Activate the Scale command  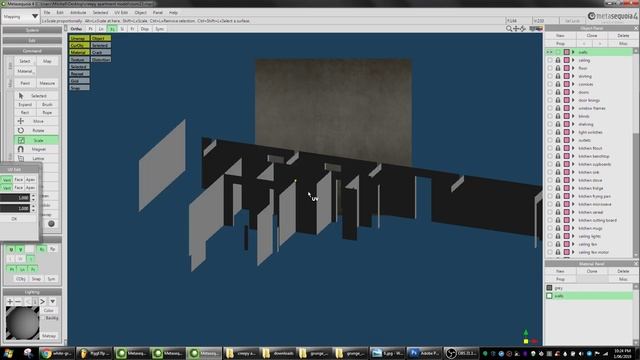(36, 140)
